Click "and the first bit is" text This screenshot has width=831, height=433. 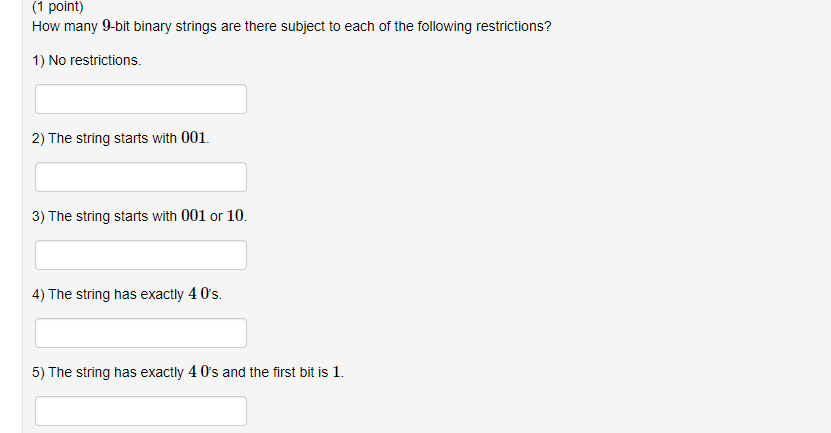pyautogui.click(x=275, y=372)
